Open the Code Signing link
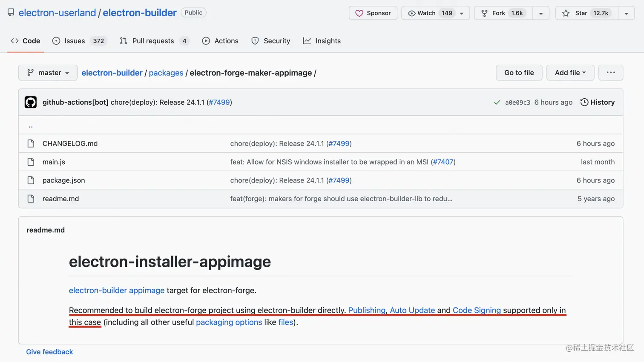644x362 pixels. pyautogui.click(x=477, y=310)
